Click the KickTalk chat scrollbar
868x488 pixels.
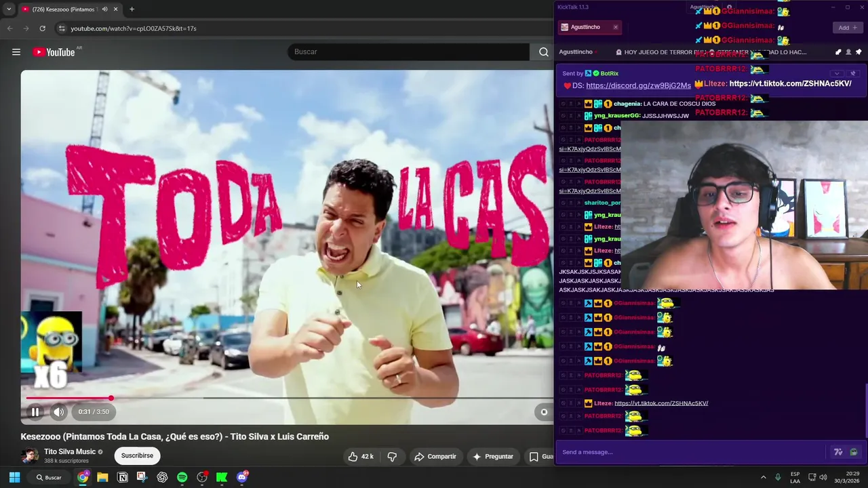point(865,411)
